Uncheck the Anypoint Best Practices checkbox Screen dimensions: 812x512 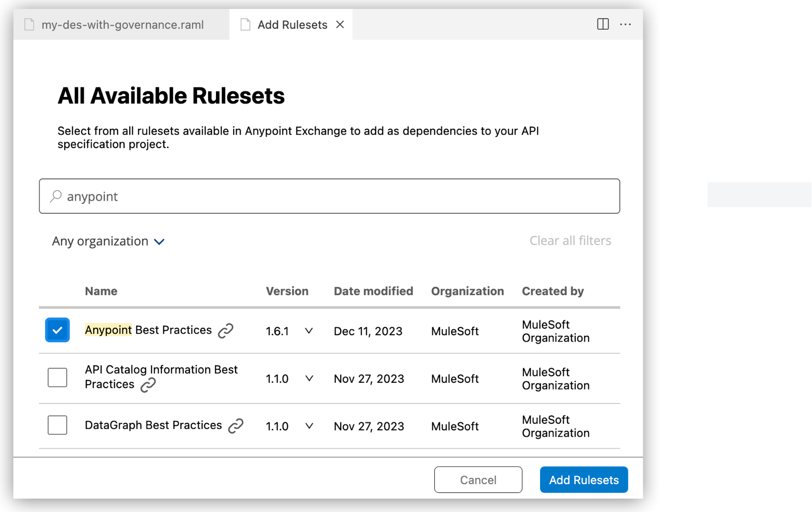[57, 330]
